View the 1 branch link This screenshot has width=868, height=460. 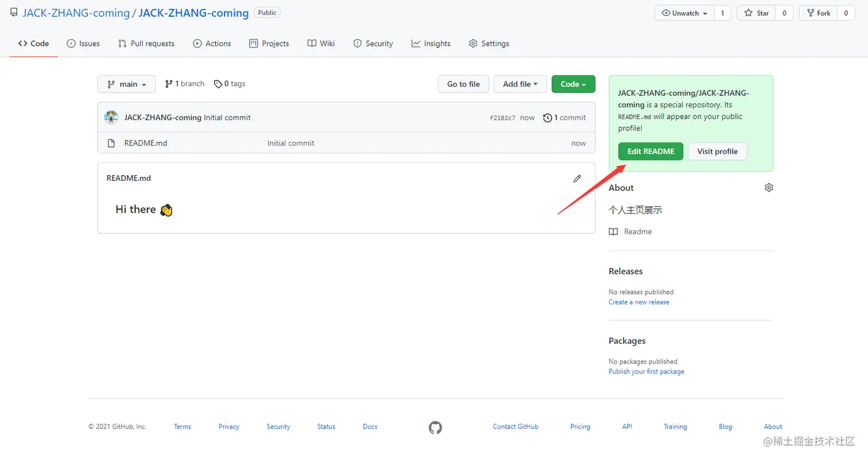(184, 84)
